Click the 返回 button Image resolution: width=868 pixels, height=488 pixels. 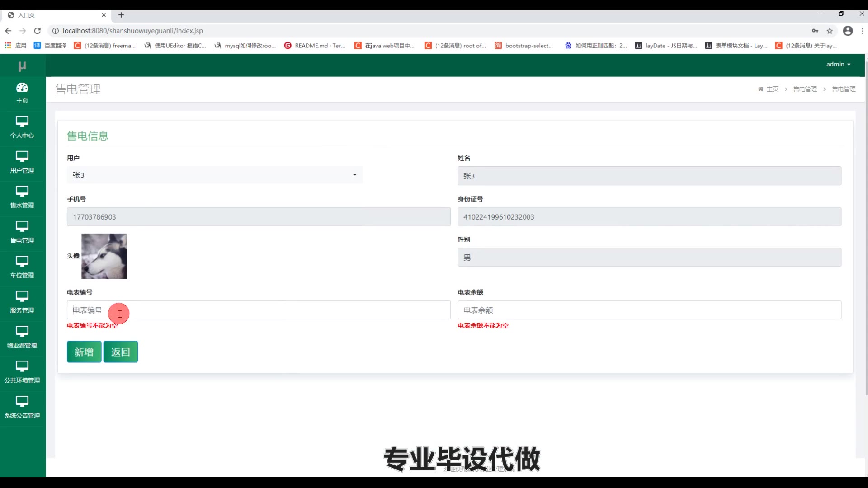click(121, 352)
